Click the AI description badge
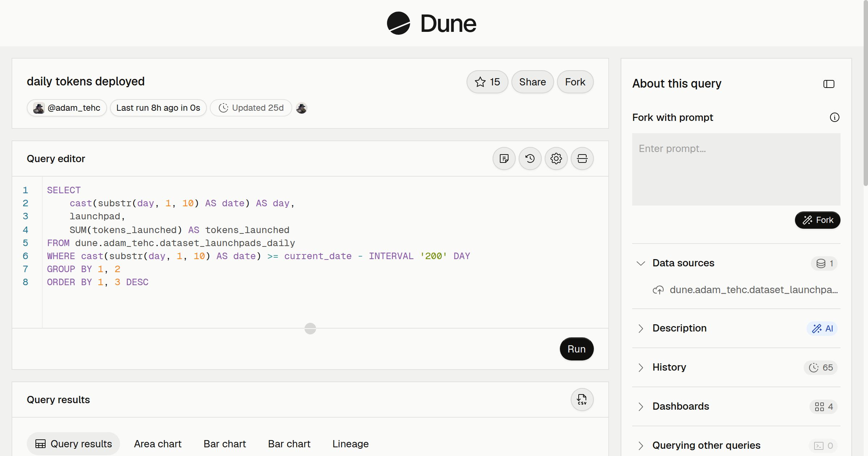The width and height of the screenshot is (868, 456). pos(822,329)
